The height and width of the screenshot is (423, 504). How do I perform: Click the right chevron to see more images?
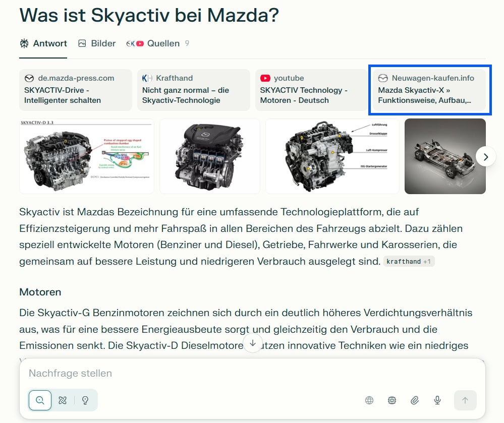486,157
